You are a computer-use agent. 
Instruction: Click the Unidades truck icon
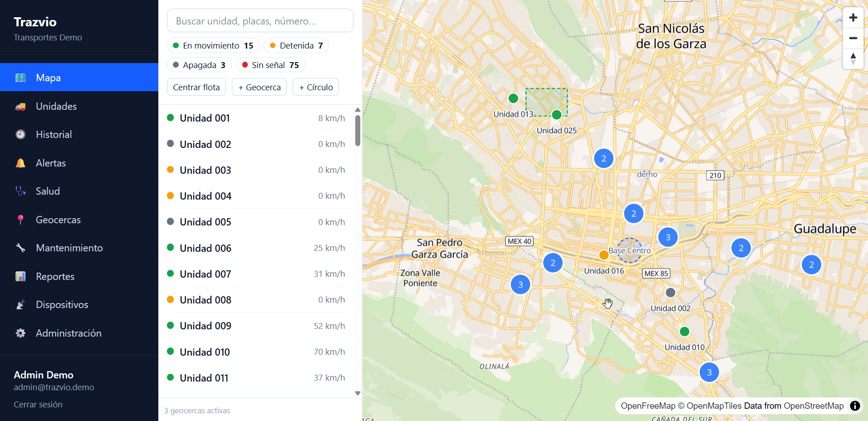tap(20, 106)
